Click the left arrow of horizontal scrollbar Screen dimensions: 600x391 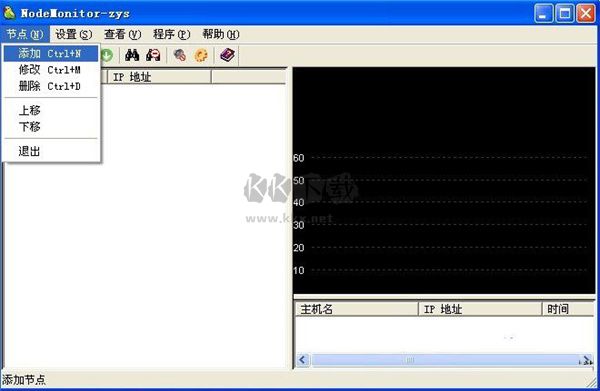coord(303,360)
